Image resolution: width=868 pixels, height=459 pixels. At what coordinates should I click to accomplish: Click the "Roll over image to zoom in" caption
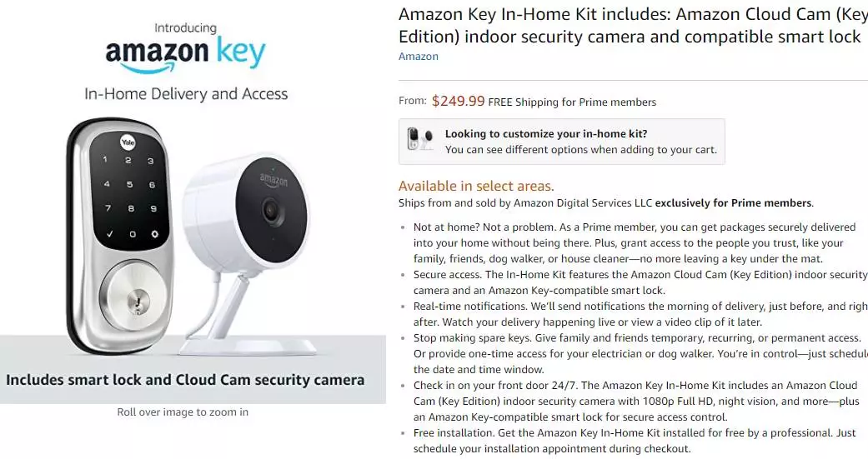coord(183,412)
